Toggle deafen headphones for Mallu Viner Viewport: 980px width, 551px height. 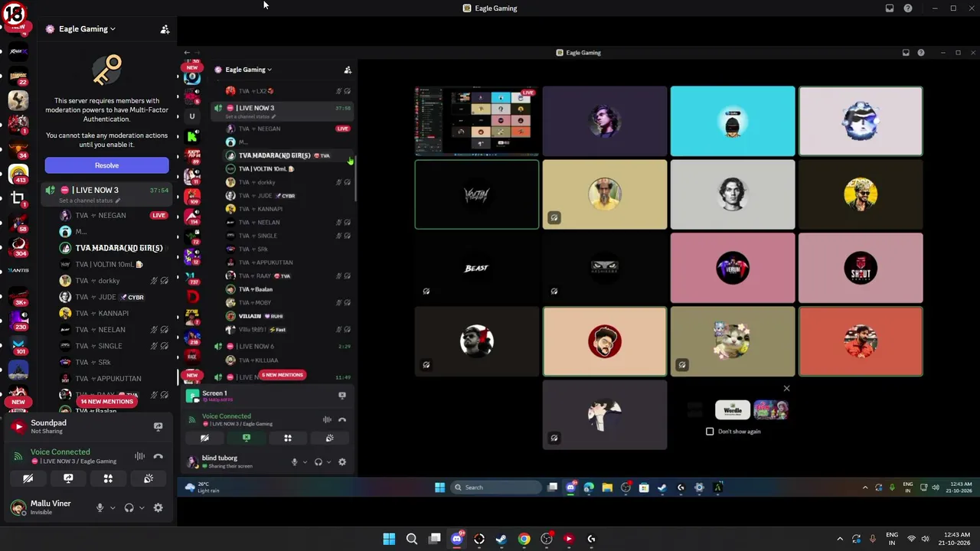129,507
